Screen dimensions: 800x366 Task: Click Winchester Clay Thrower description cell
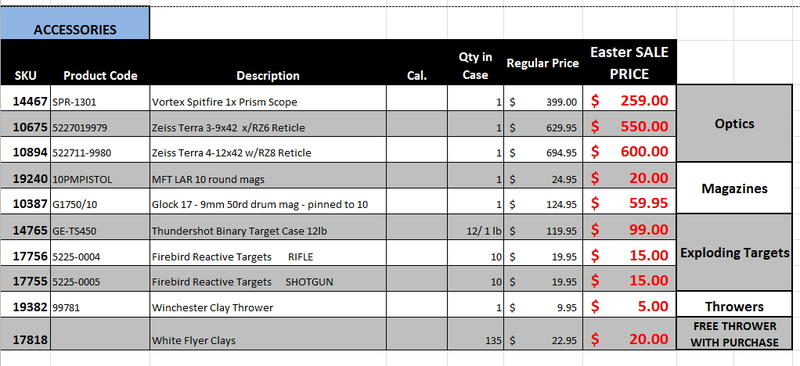click(x=268, y=305)
